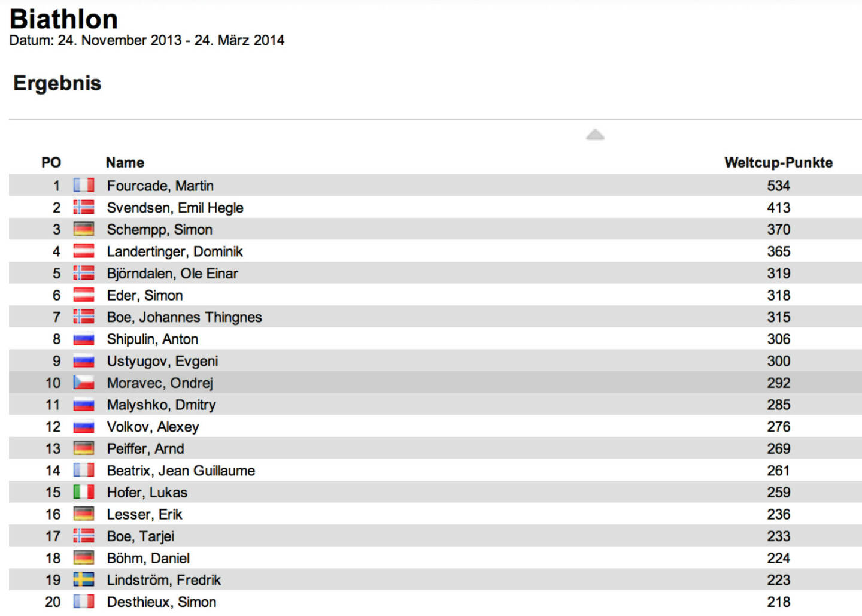Open Boe, Johannes Thingnes entry
The image size is (862, 616).
click(184, 317)
